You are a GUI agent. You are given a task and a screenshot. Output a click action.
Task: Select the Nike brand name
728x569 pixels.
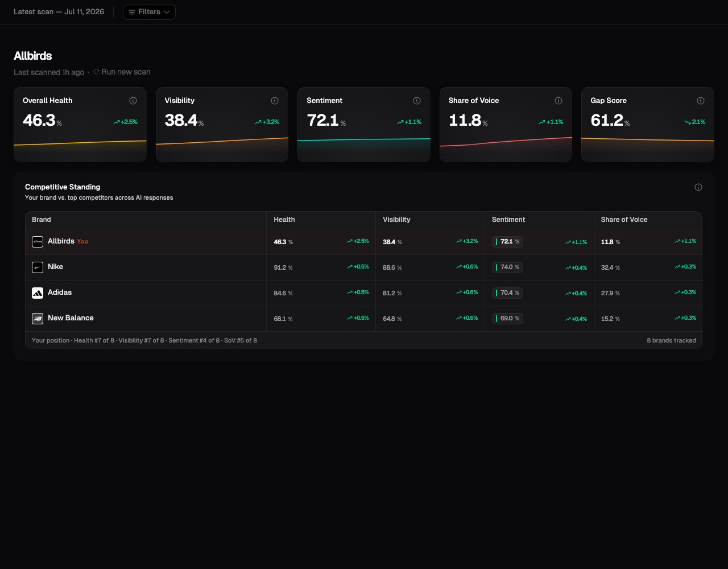(x=55, y=267)
